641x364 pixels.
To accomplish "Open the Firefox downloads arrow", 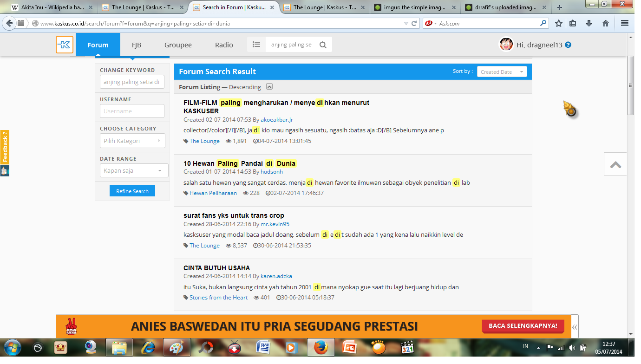I will (589, 23).
